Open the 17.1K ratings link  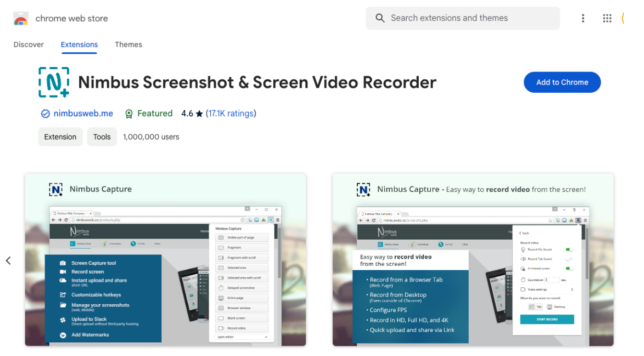coord(231,113)
